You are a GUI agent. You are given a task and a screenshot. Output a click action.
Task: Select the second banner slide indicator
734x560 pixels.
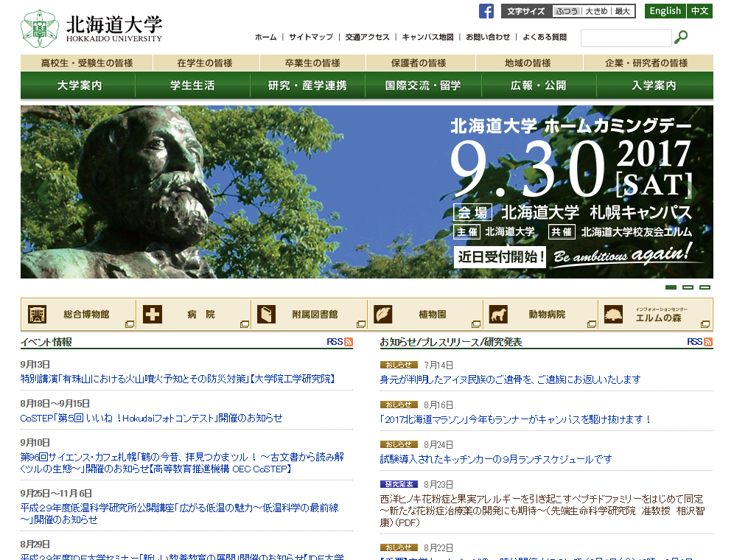tap(688, 287)
